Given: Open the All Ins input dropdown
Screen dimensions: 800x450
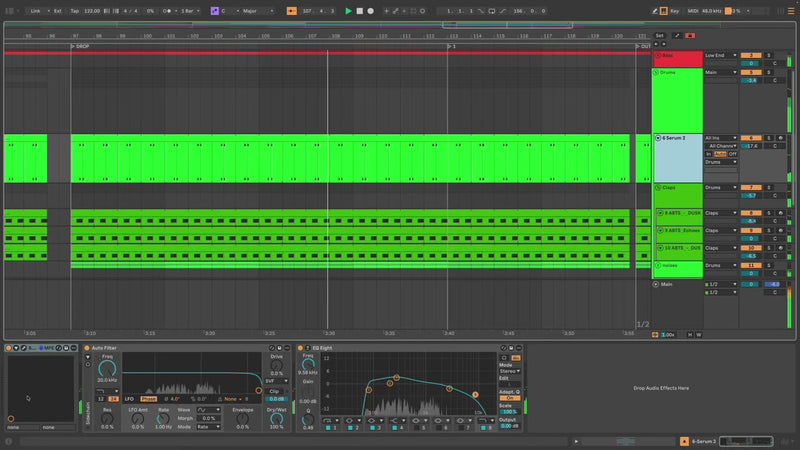Looking at the screenshot, I should [720, 138].
